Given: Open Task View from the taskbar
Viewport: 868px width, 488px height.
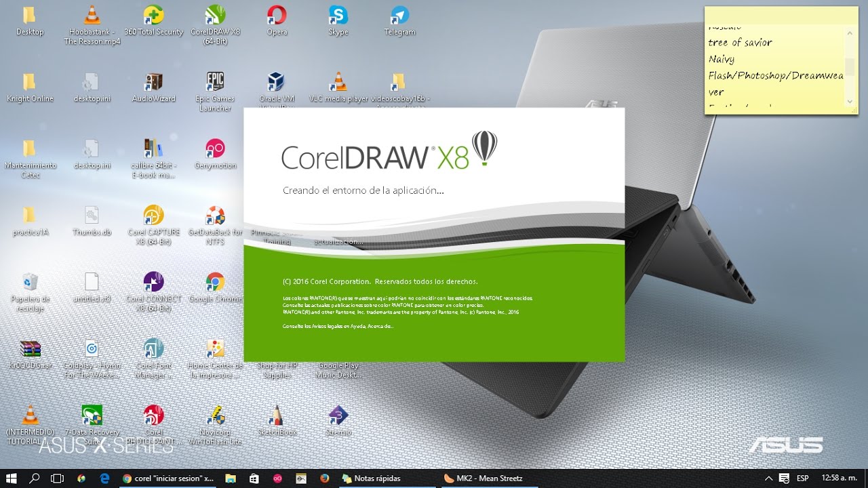Looking at the screenshot, I should (x=58, y=478).
